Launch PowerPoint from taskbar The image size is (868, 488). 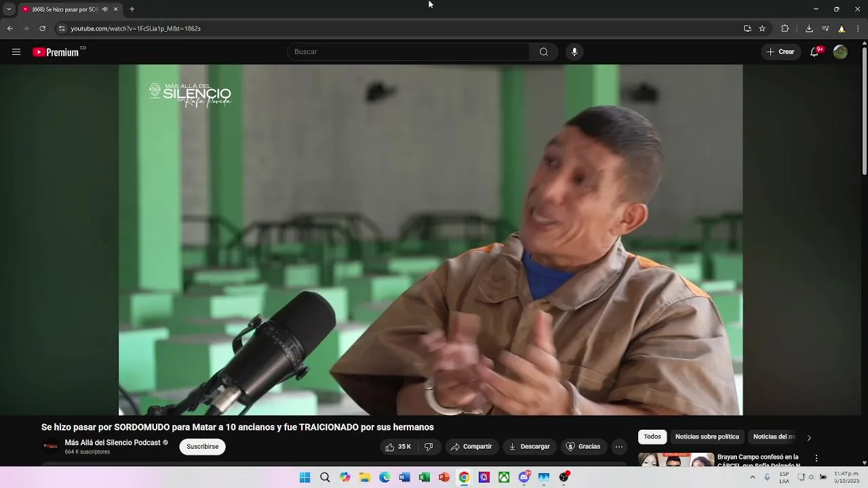click(x=444, y=477)
